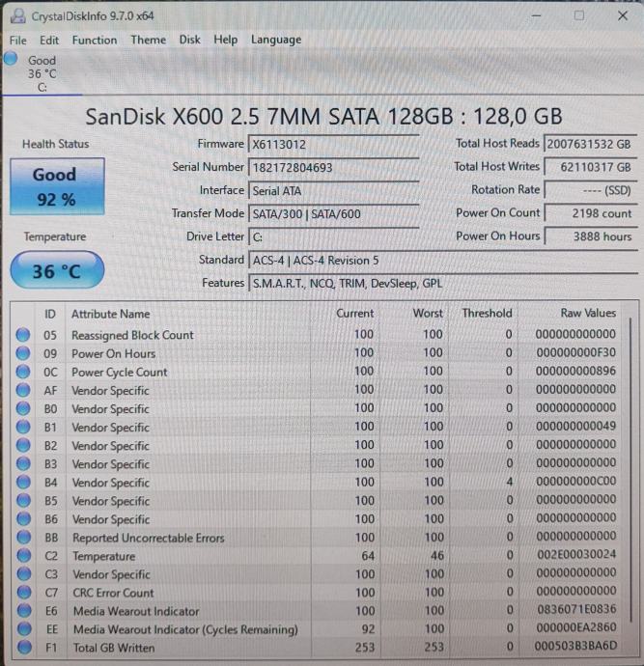644x666 pixels.
Task: Click the Firmware field X6113012
Action: tap(333, 144)
